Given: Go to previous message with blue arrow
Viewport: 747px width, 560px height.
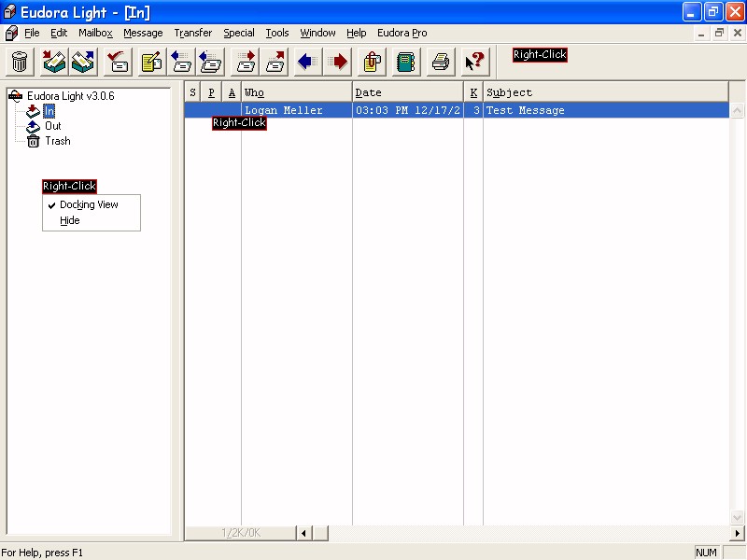Looking at the screenshot, I should coord(308,62).
